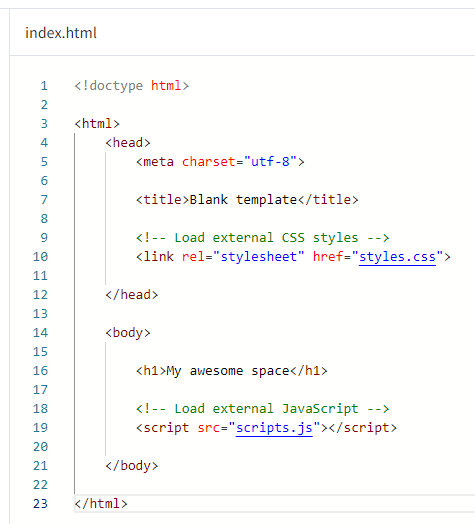Click the My awesome space h1 line

(232, 371)
